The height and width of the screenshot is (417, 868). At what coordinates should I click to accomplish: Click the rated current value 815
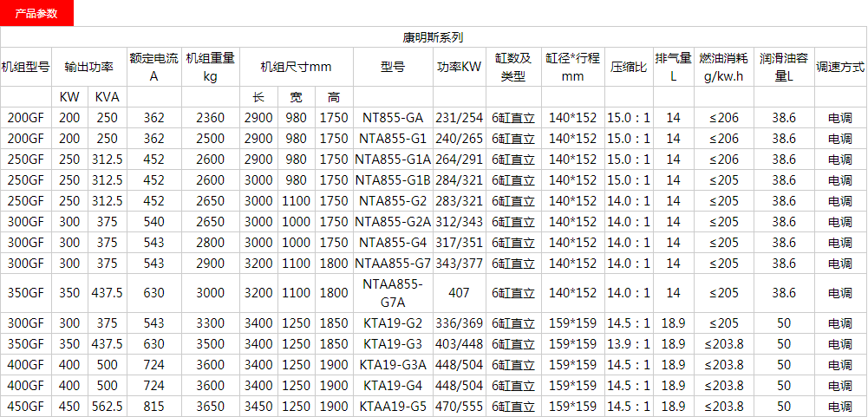pyautogui.click(x=153, y=407)
